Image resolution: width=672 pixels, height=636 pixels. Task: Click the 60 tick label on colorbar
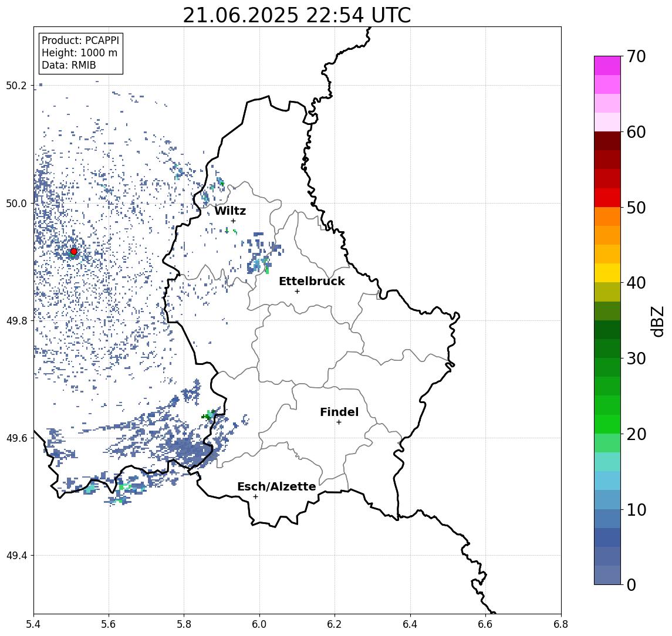[x=636, y=132]
